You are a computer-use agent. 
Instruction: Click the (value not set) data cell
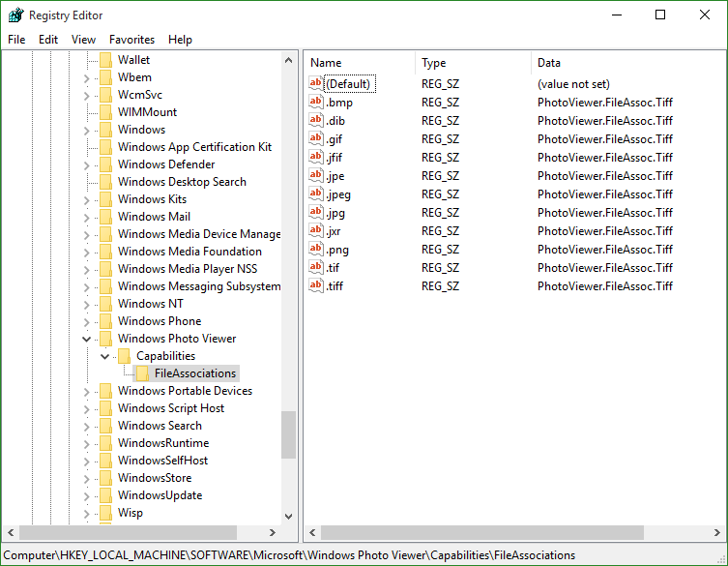click(x=573, y=84)
